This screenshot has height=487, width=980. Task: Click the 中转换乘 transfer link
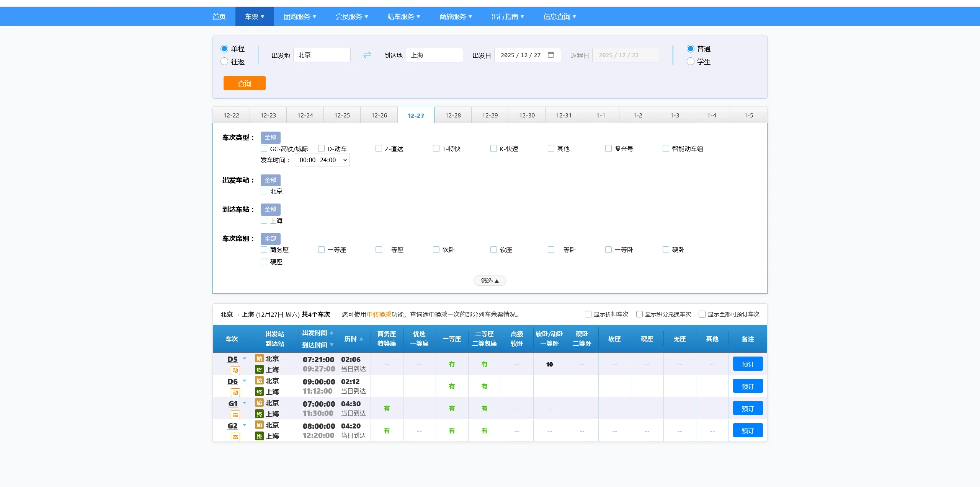pos(379,314)
